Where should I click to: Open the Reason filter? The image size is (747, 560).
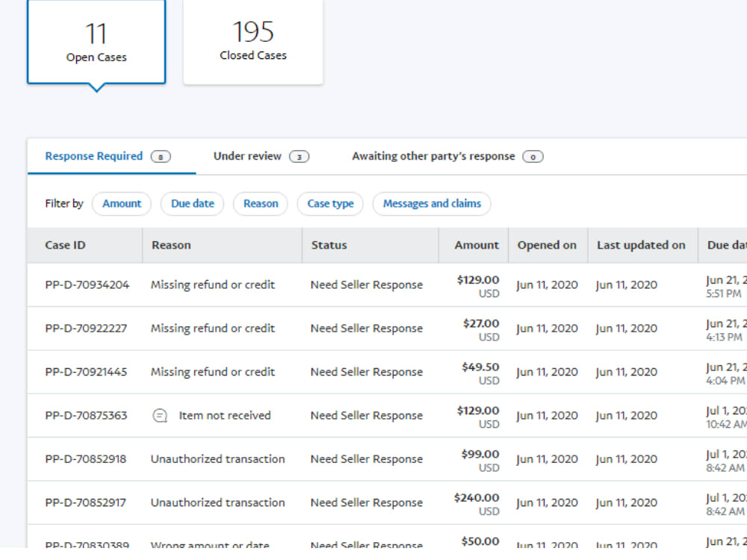point(261,204)
